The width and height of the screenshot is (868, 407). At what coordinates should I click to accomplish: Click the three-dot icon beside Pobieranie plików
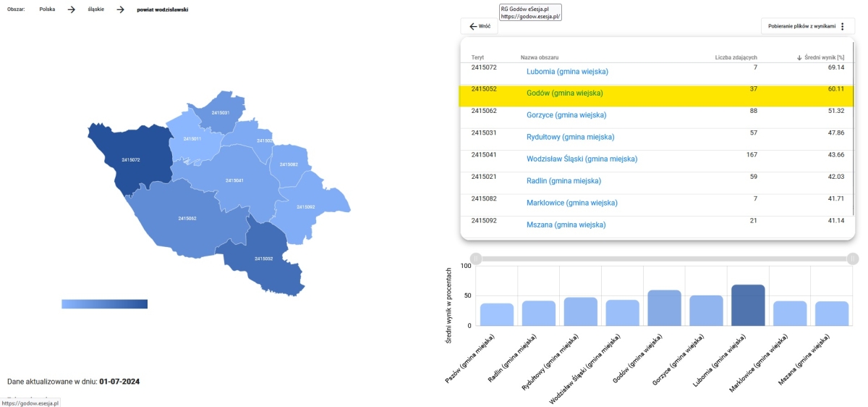tap(842, 26)
